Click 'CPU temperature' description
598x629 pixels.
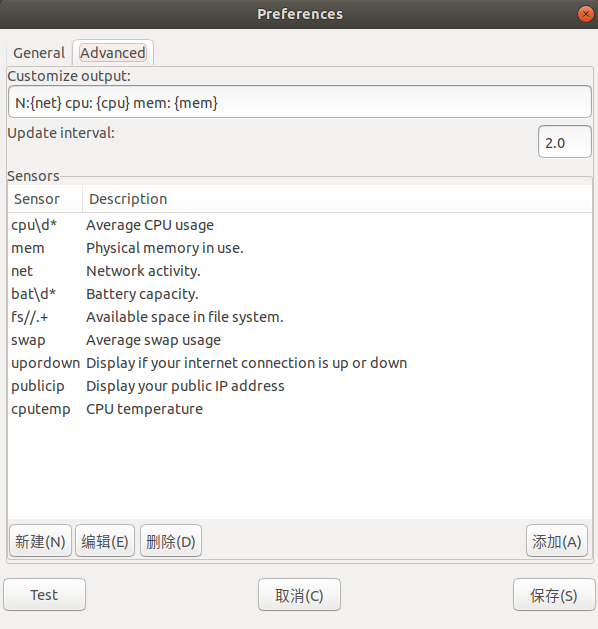point(144,409)
